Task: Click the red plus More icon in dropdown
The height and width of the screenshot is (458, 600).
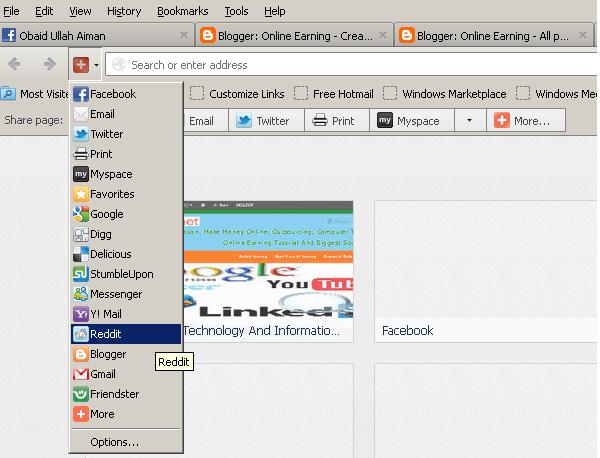Action: [x=81, y=414]
